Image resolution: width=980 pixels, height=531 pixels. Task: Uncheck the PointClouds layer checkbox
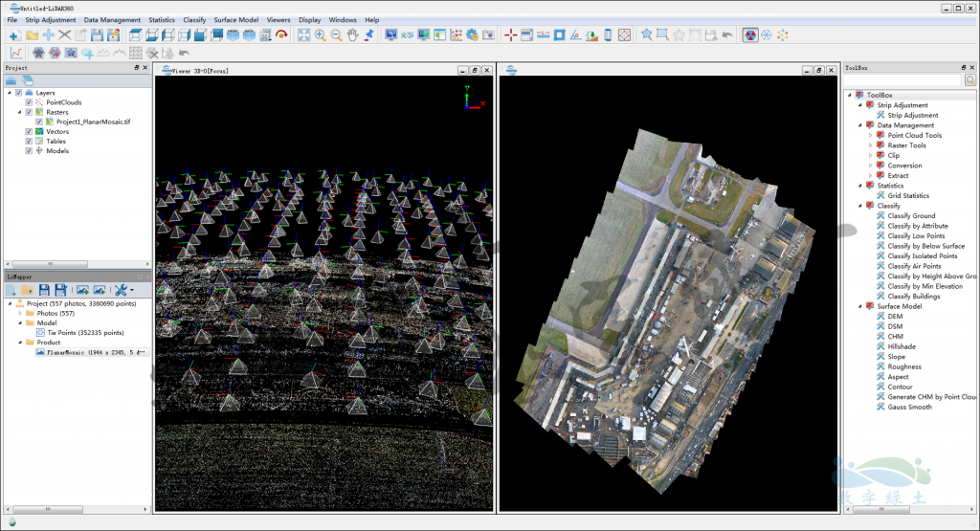[30, 102]
